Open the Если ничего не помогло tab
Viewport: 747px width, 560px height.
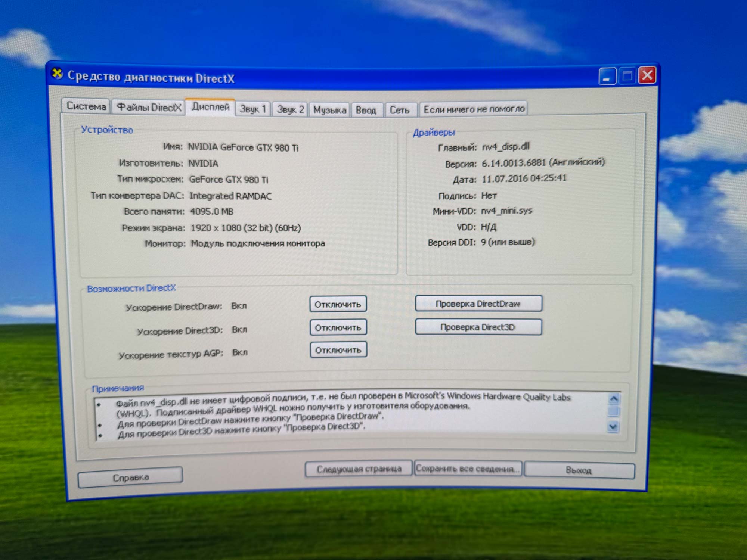(x=474, y=109)
